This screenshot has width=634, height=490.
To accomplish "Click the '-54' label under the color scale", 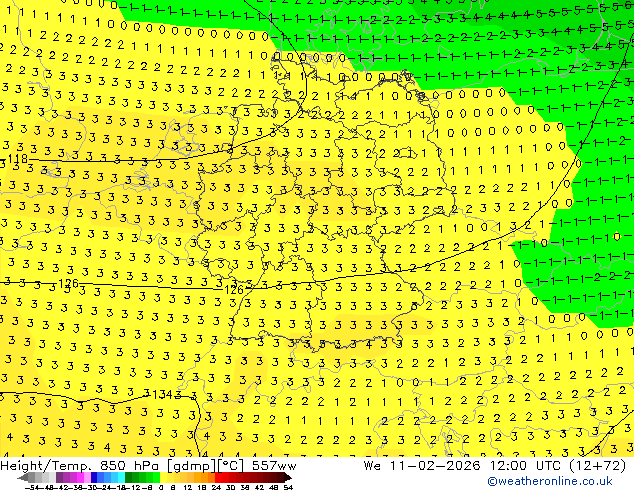I will point(32,487).
